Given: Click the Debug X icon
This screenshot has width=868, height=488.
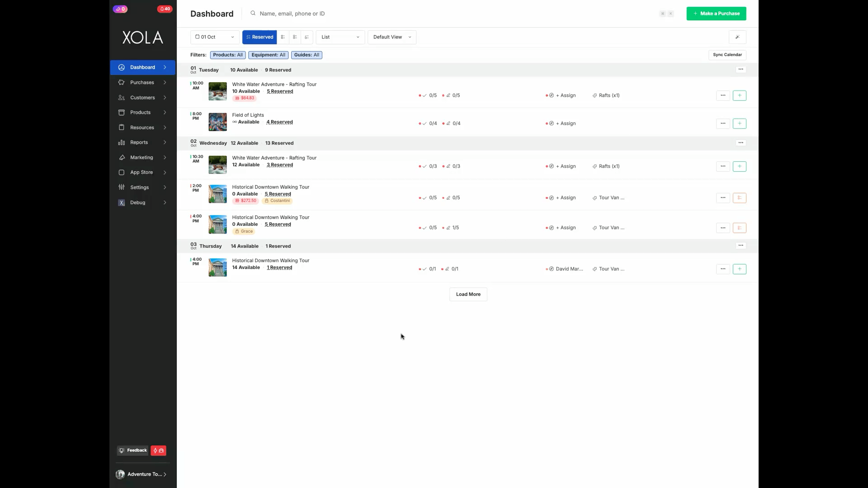Looking at the screenshot, I should (x=122, y=202).
